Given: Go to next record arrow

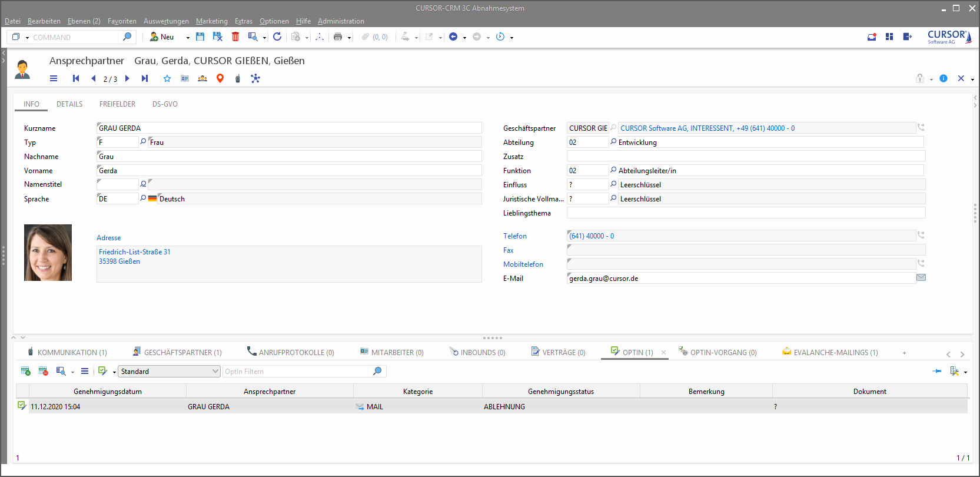Looking at the screenshot, I should [x=127, y=78].
